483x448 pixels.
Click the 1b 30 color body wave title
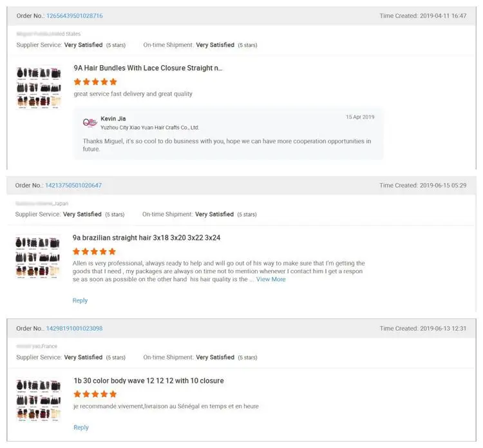coord(149,380)
